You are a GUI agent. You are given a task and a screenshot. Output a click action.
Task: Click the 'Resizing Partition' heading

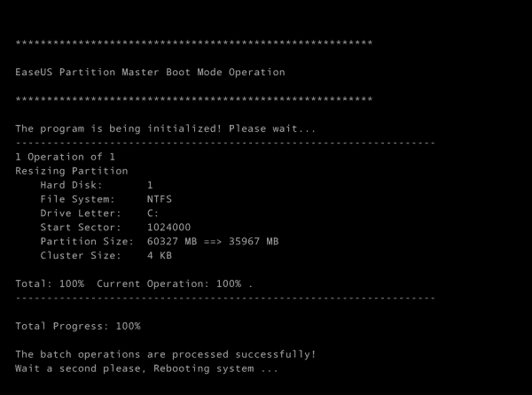point(72,171)
